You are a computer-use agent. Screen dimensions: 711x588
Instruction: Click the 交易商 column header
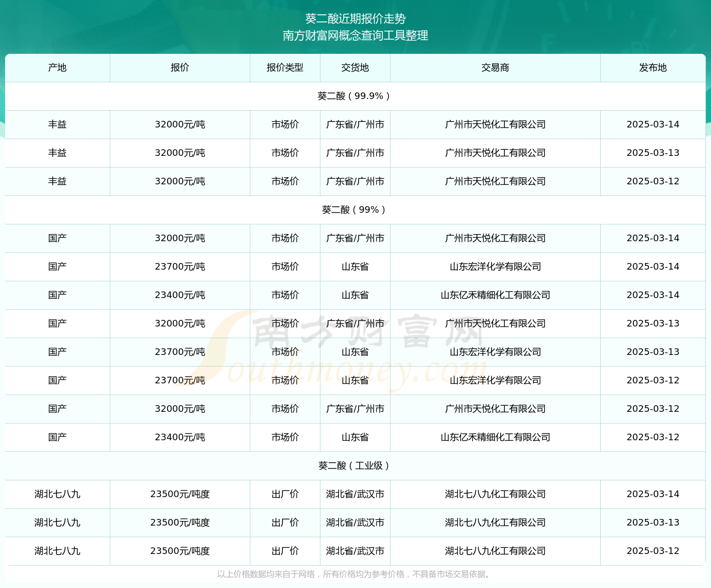495,68
